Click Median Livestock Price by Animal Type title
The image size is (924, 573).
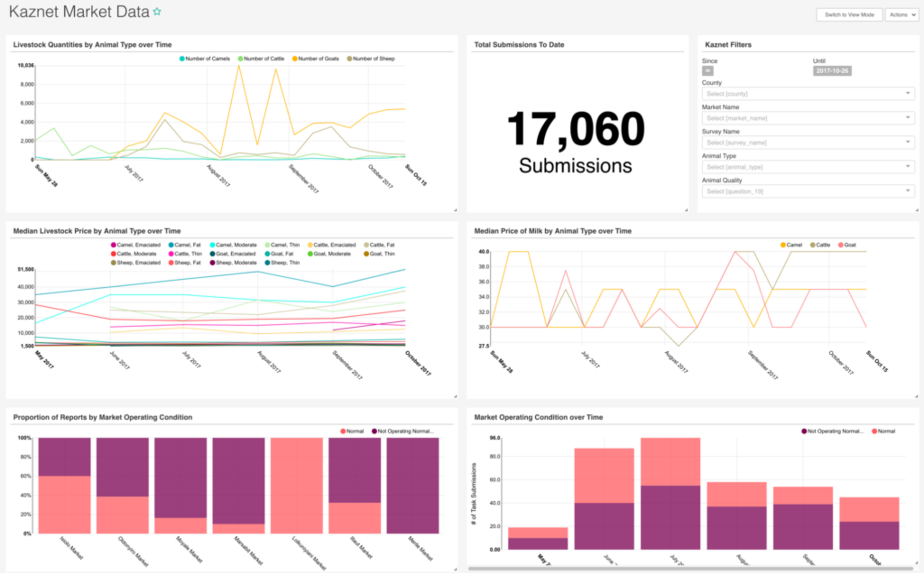click(x=97, y=231)
